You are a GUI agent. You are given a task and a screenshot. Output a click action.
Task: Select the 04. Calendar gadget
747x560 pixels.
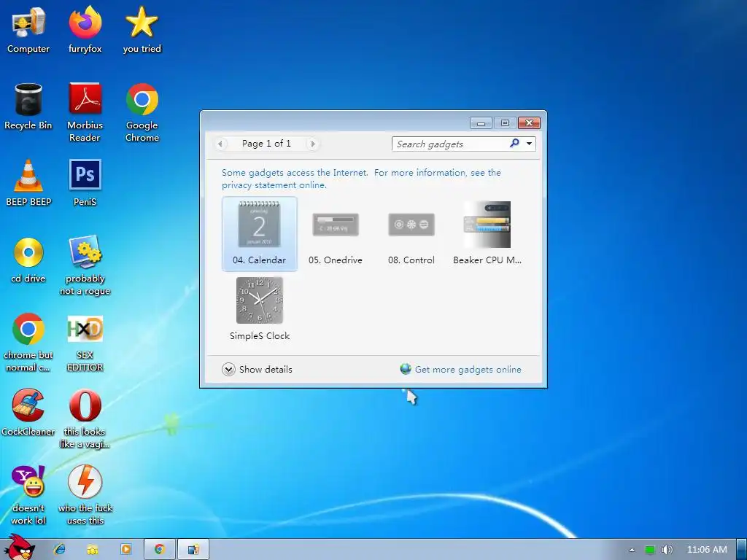[x=259, y=233]
